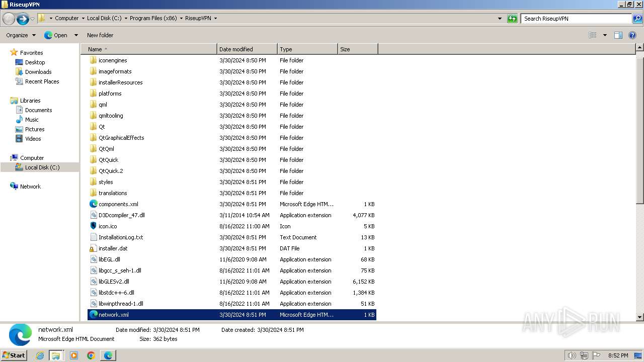Click the Forward navigation arrow
The image size is (644, 362).
(23, 19)
